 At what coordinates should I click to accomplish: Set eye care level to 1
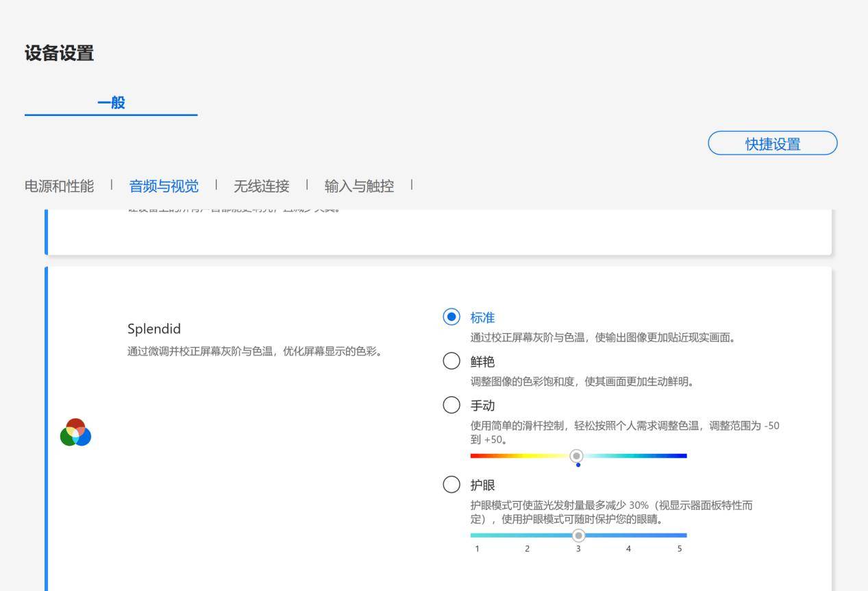[477, 535]
